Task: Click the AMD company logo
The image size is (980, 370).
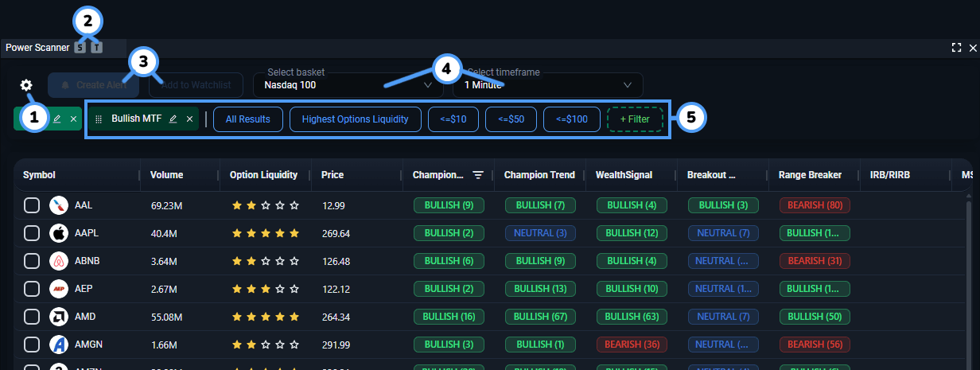Action: click(x=57, y=317)
